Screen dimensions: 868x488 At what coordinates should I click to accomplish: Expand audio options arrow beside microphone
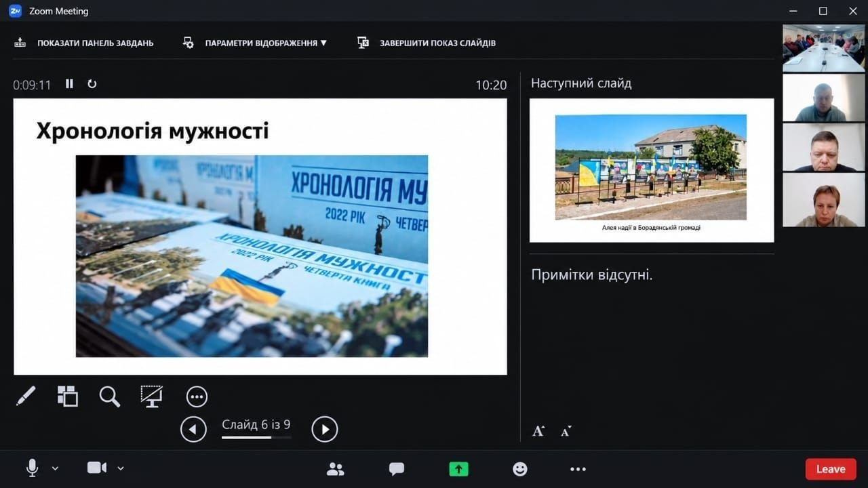click(56, 468)
